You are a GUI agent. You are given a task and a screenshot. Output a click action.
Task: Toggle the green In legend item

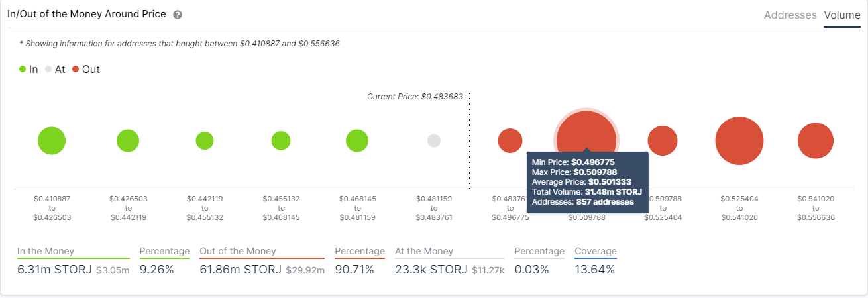(28, 69)
